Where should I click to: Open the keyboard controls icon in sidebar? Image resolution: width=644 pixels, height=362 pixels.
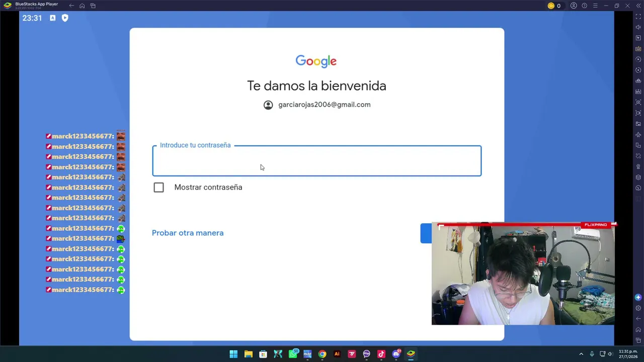click(x=638, y=49)
